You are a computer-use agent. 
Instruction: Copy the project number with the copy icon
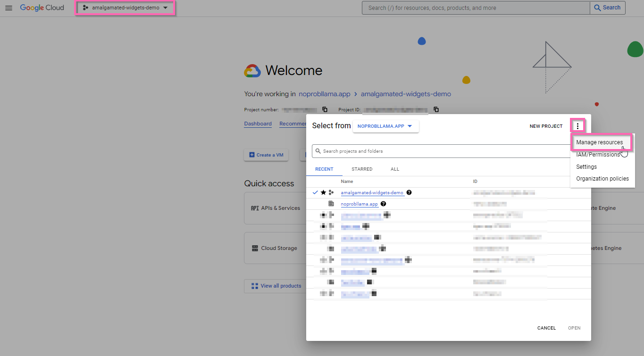[x=325, y=109]
